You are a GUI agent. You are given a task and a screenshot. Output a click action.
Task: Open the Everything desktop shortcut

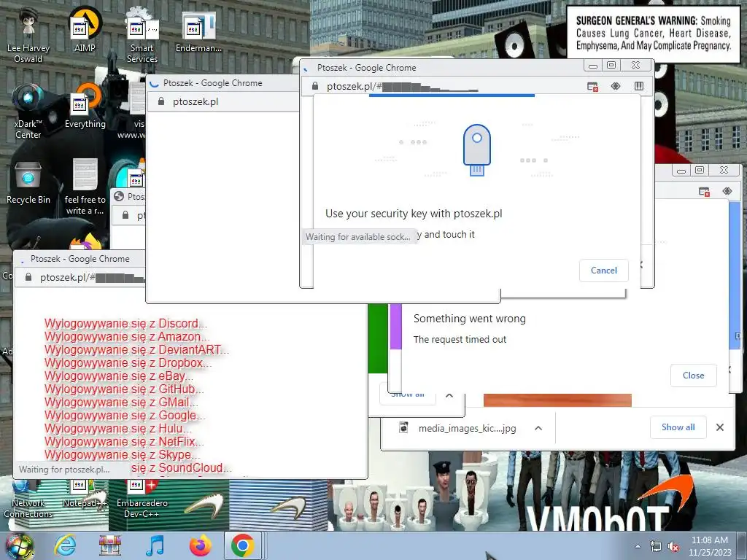(85, 106)
